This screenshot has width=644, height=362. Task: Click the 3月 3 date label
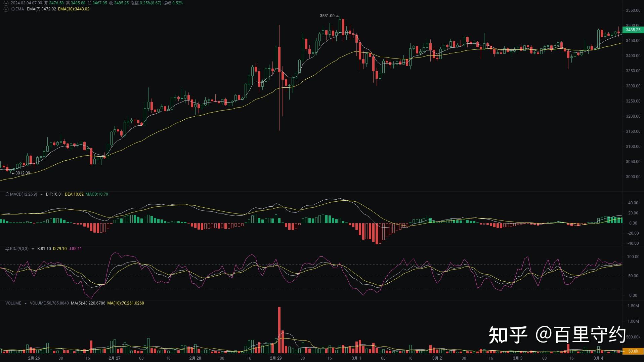coord(518,358)
